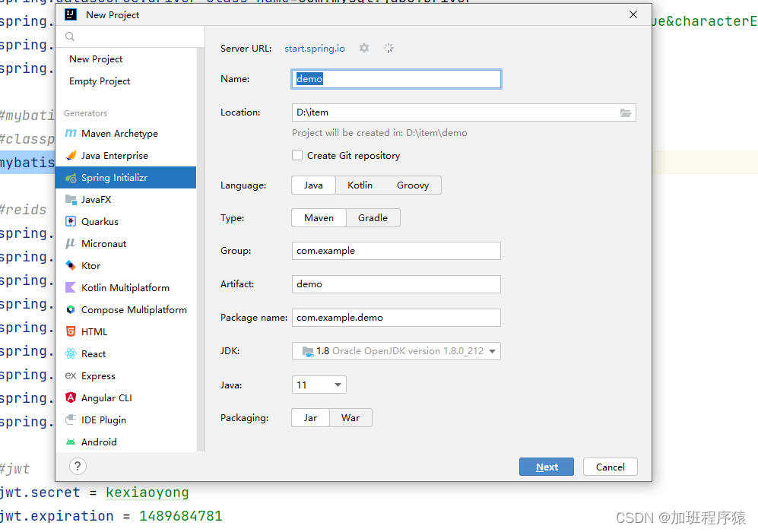This screenshot has width=758, height=532.
Task: Click the Group input field
Action: click(396, 251)
